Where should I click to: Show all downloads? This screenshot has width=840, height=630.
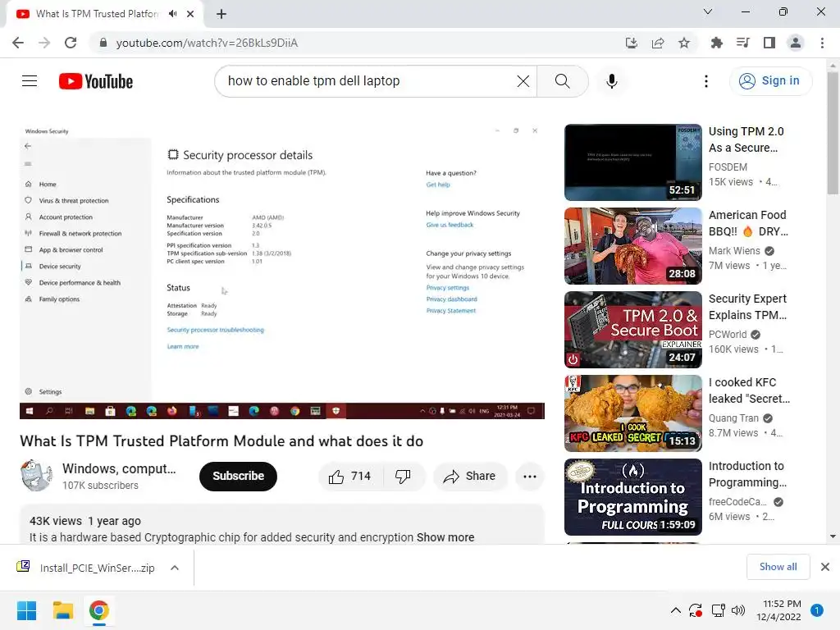pos(778,567)
